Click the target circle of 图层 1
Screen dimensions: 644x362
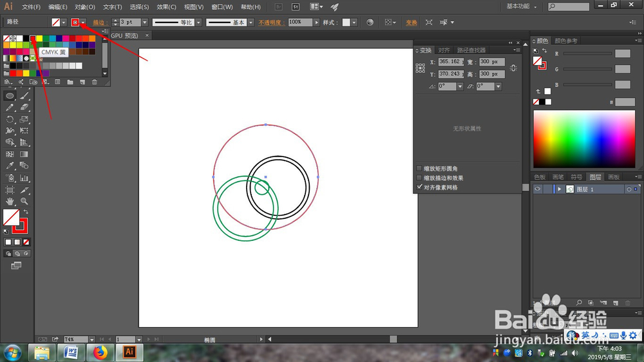point(629,189)
